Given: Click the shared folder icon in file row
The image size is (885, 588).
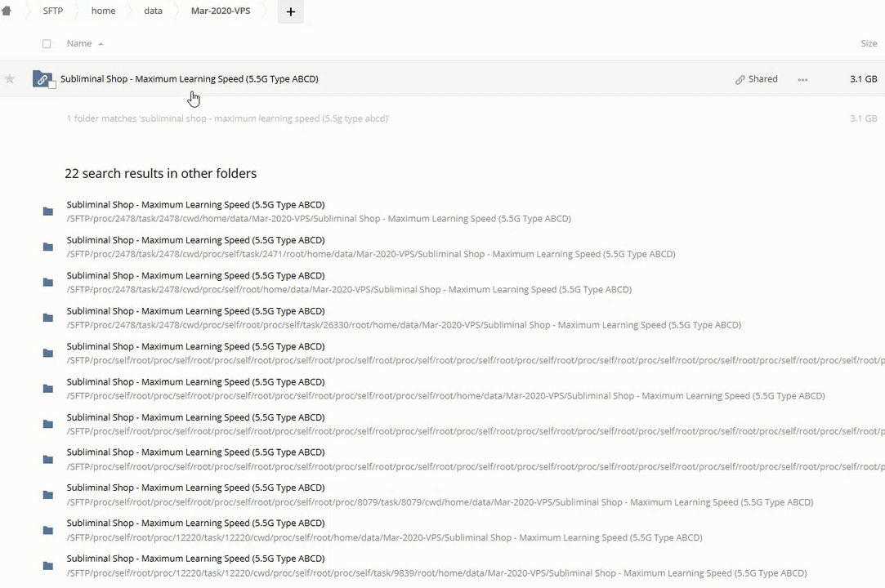Looking at the screenshot, I should [42, 79].
